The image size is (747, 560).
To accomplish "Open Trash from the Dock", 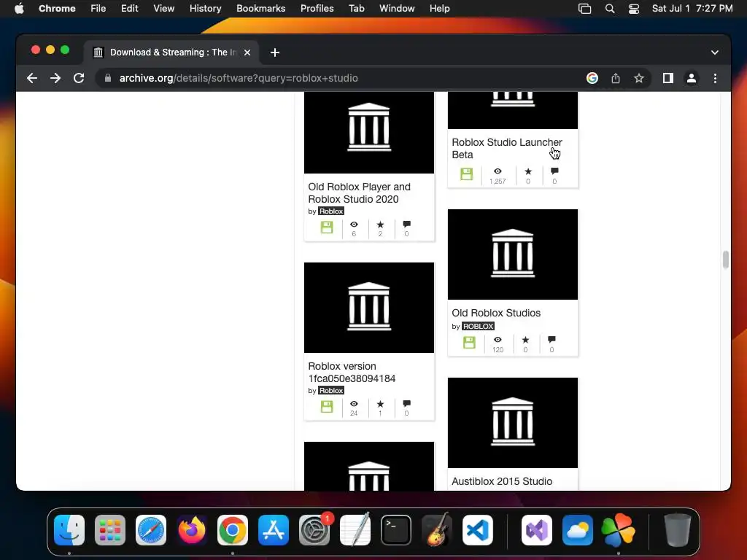I will pos(677,529).
